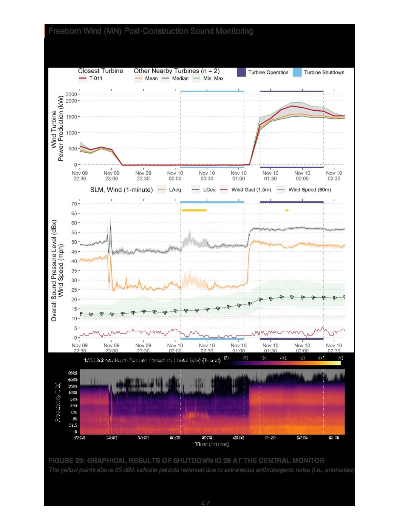Click the Wind Gust (1.5m) legend key
Screen dimensions: 411x532
click(x=224, y=190)
